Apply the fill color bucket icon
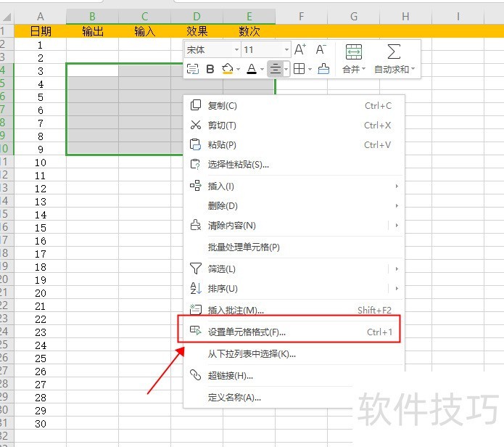The height and width of the screenshot is (447, 504). click(x=227, y=69)
